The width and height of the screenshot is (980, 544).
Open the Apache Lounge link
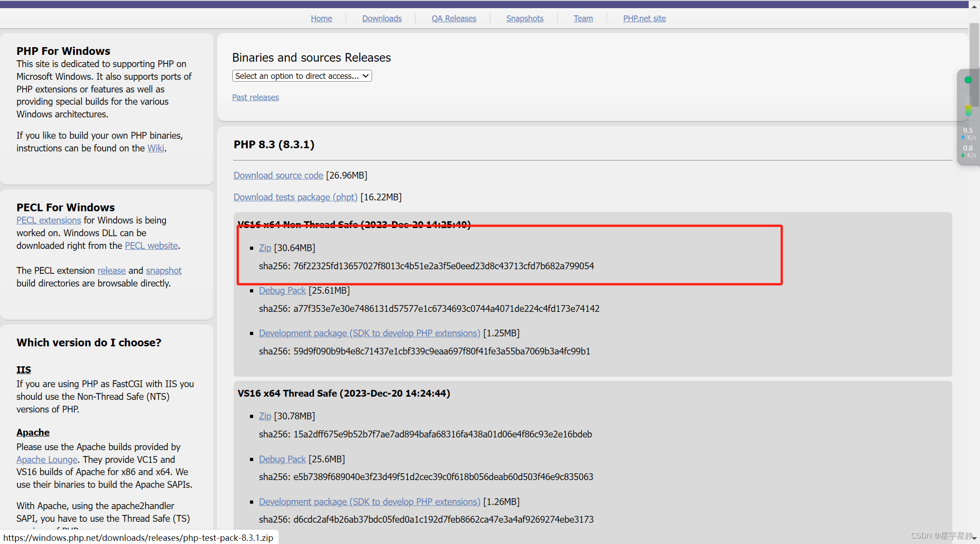click(47, 460)
